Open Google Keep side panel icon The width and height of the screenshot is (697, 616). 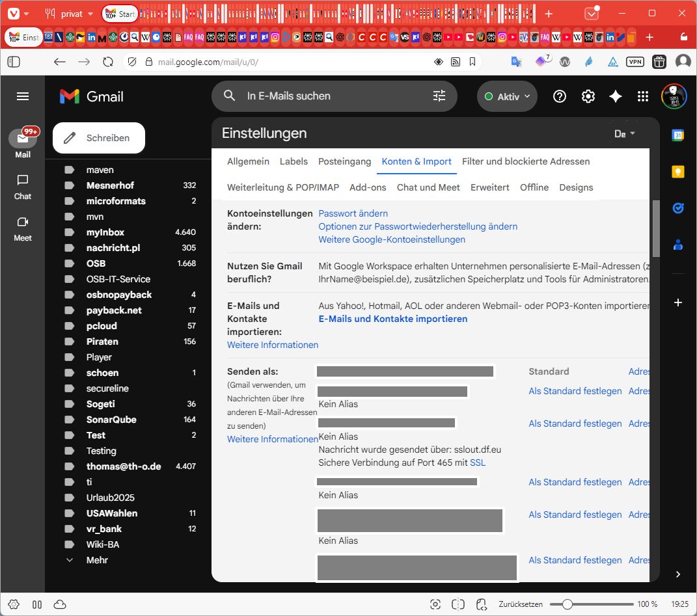pos(677,172)
